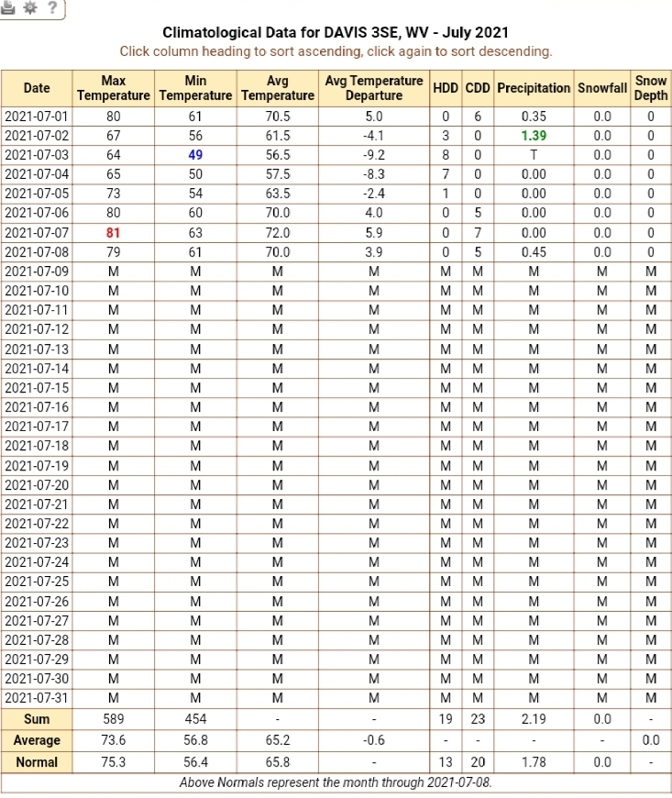Select the green 1.39 precipitation value

(534, 136)
